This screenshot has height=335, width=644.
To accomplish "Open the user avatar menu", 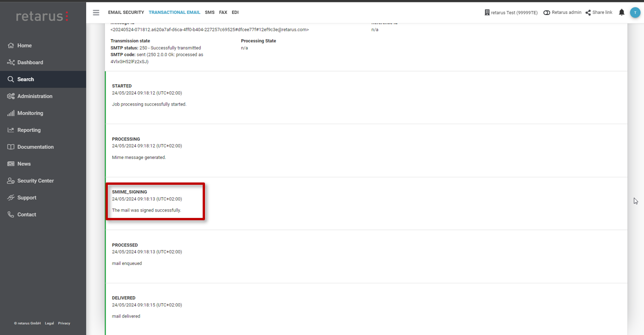I will coord(636,12).
